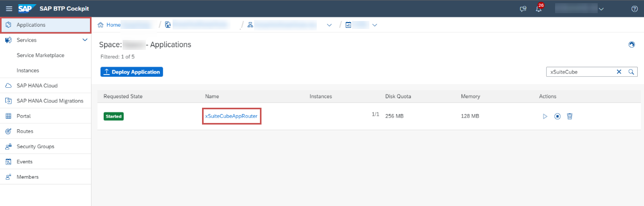This screenshot has height=206, width=644.
Task: Expand the subaccount breadcrumb dropdown
Action: coord(329,25)
